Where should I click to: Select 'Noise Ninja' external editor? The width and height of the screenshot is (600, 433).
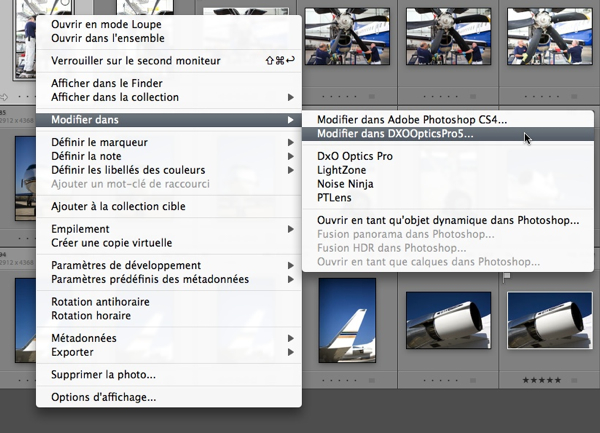click(x=448, y=184)
